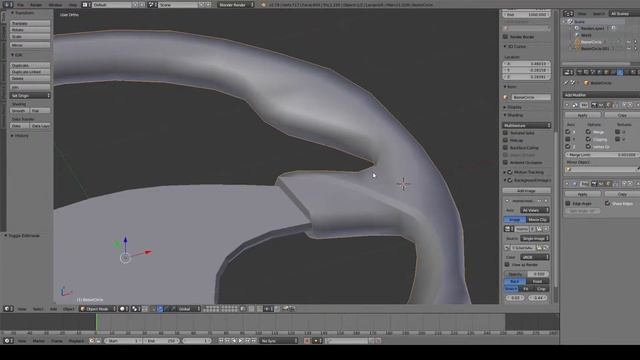The width and height of the screenshot is (640, 360).
Task: Expand the Display panel
Action: click(513, 107)
